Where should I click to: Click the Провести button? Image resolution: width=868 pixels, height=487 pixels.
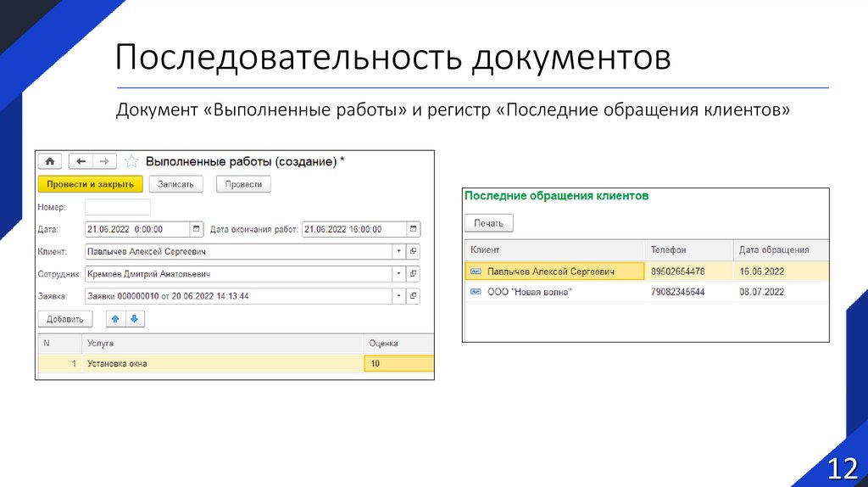tap(243, 184)
